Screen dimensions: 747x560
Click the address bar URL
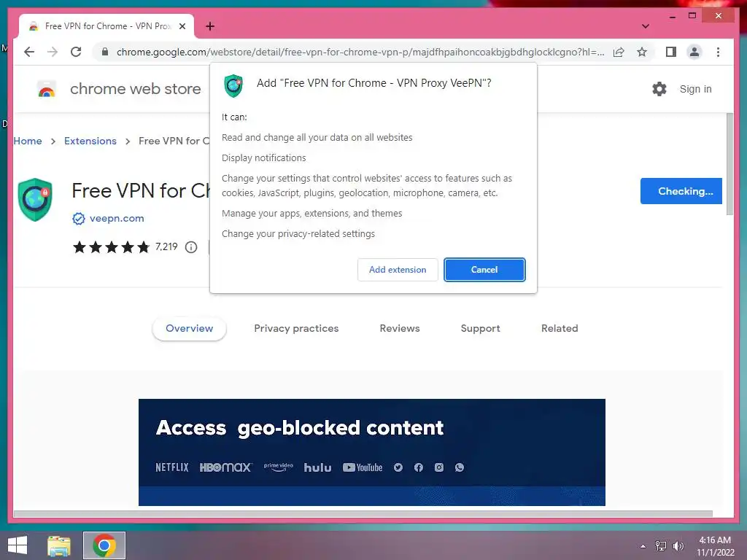[x=360, y=52]
